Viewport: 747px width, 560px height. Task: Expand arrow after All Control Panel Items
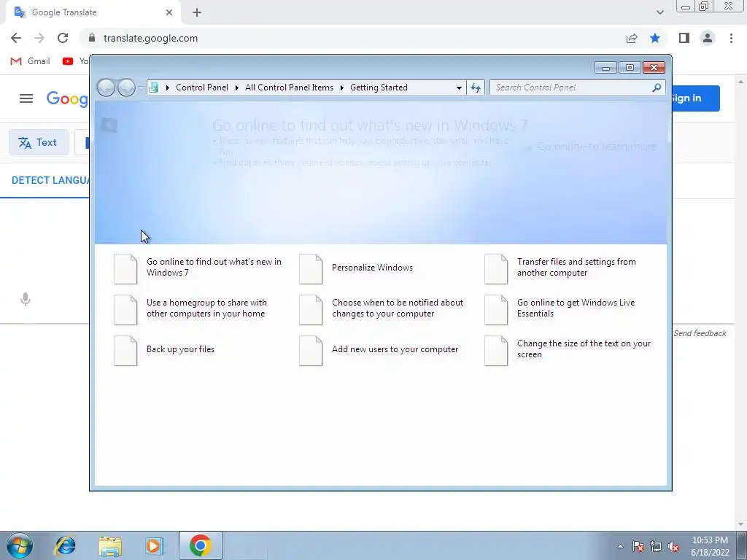(x=342, y=87)
